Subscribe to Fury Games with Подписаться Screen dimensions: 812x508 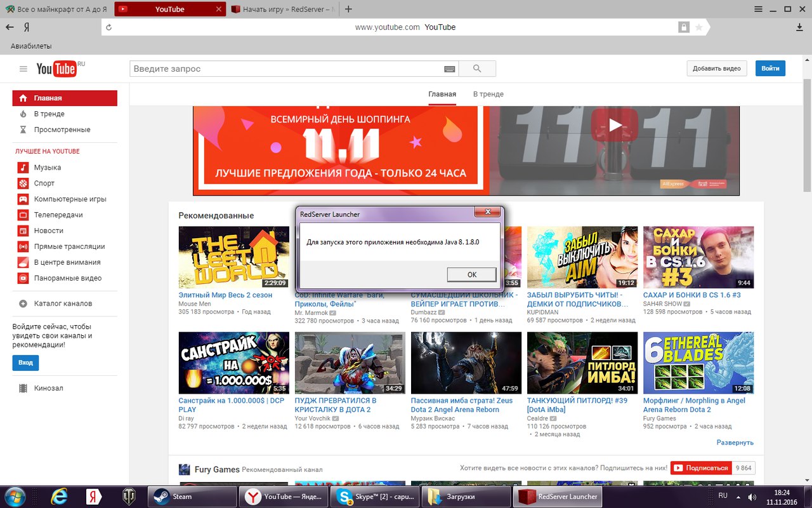pos(701,468)
